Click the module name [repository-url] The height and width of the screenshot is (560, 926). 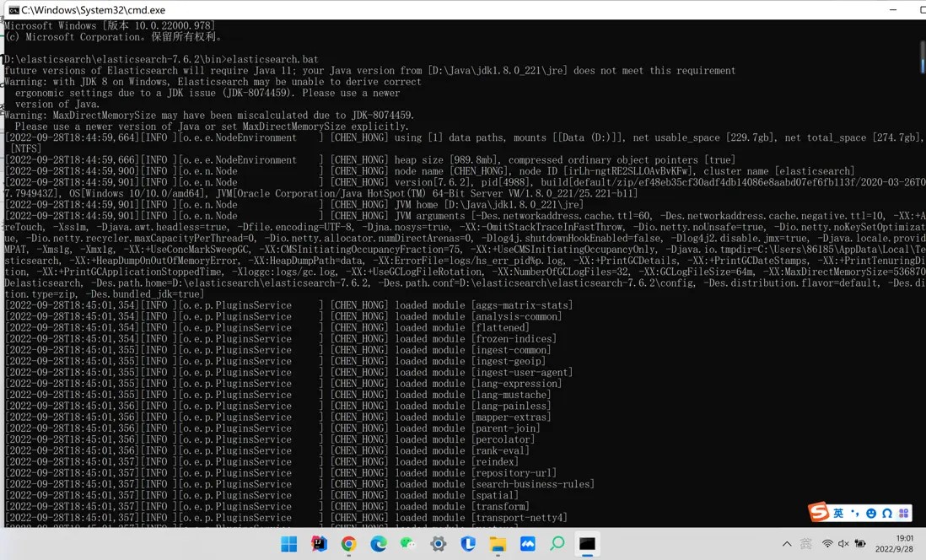point(514,473)
